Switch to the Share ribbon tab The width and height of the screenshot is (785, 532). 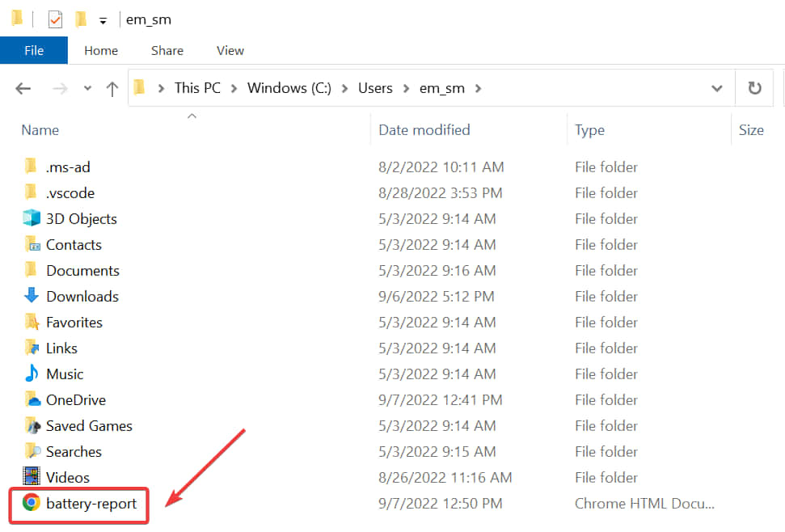tap(167, 51)
